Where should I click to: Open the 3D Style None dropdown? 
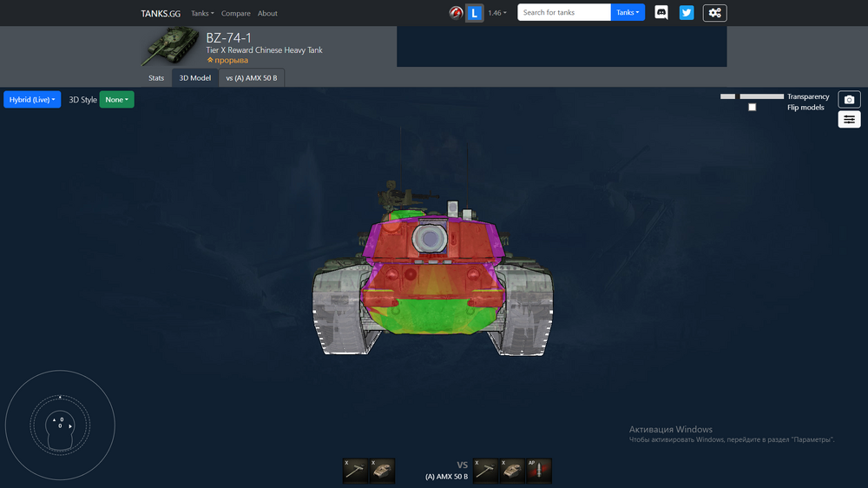point(117,100)
